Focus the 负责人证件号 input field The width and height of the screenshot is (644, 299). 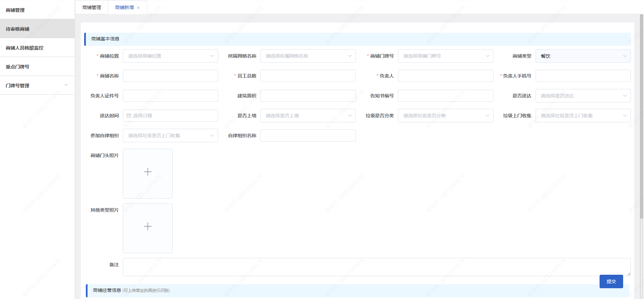tap(170, 96)
